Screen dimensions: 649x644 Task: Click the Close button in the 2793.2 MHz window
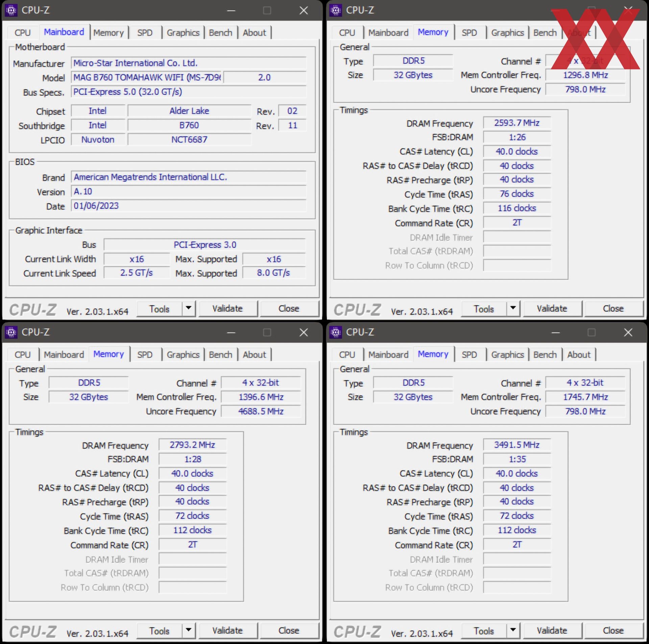click(x=289, y=631)
